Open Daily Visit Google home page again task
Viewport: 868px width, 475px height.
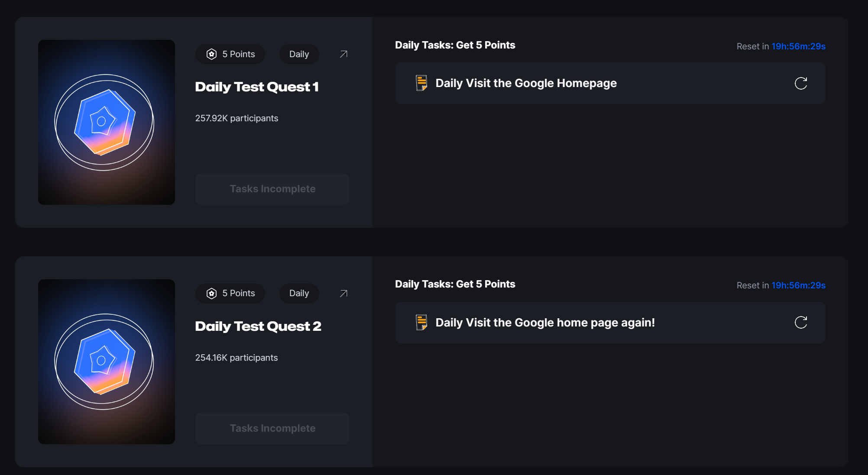pyautogui.click(x=545, y=323)
